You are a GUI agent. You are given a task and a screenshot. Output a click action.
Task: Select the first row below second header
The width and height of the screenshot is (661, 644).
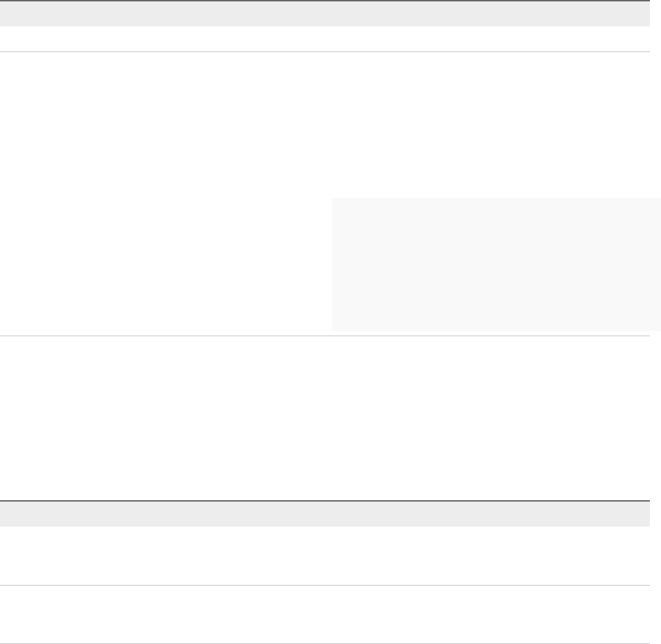pyautogui.click(x=325, y=556)
